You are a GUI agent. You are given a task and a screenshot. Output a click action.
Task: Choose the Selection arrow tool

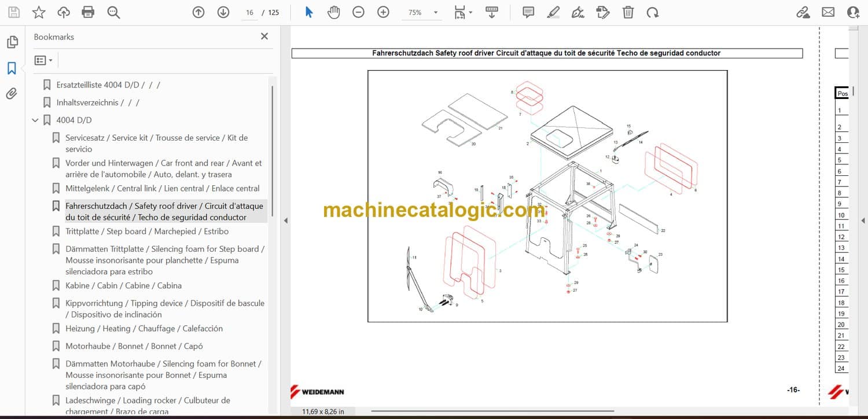click(x=309, y=12)
